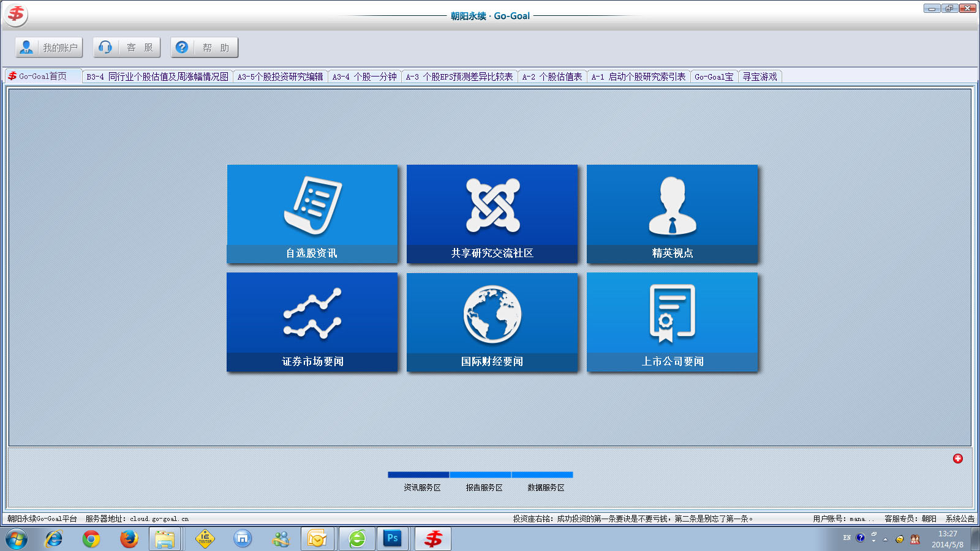Open the 帮助 help button
Viewport: 980px width, 551px height.
click(x=204, y=47)
